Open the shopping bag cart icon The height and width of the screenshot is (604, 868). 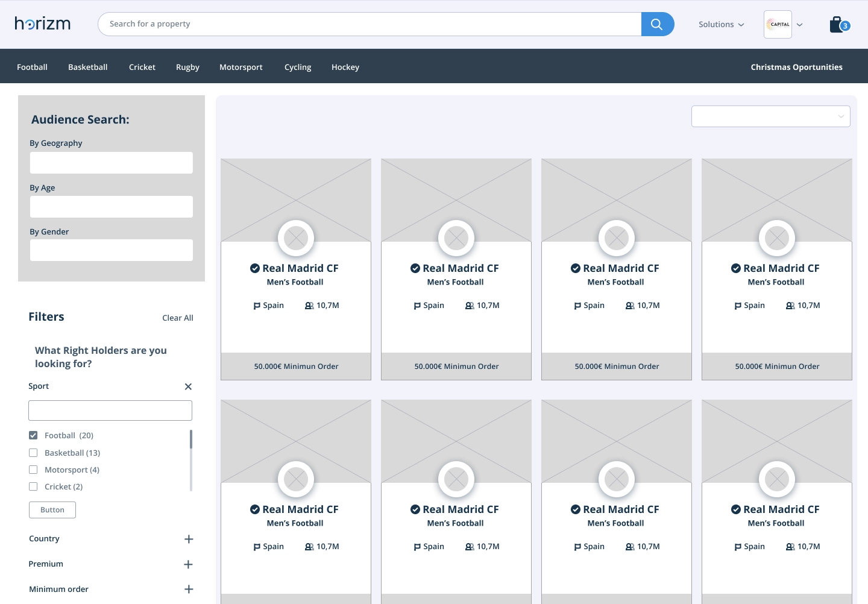tap(837, 25)
